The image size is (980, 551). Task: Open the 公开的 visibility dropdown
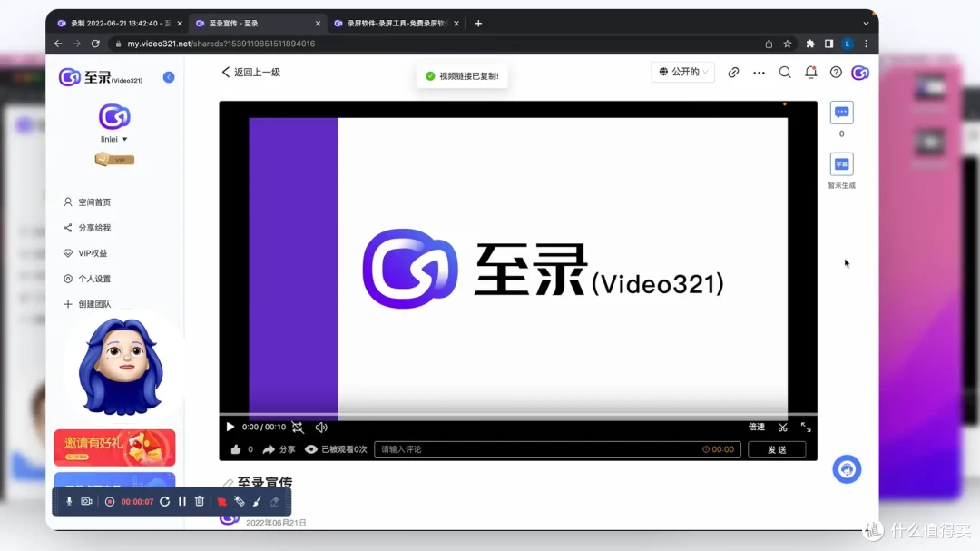[x=683, y=72]
